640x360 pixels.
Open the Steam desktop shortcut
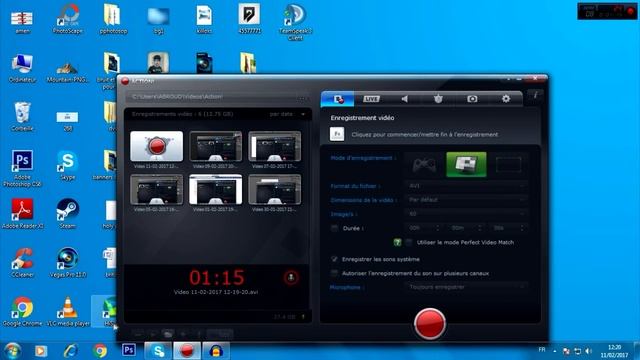67,213
